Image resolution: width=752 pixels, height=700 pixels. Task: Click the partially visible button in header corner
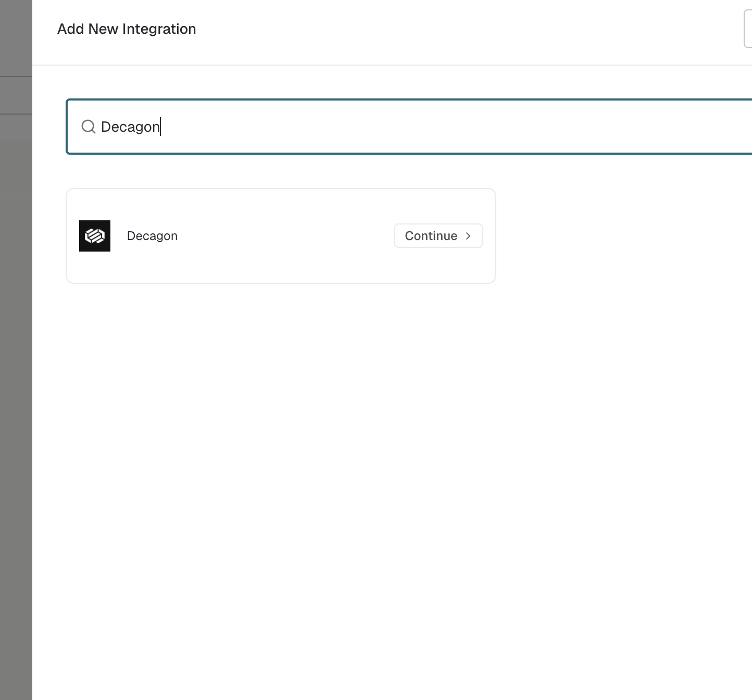pyautogui.click(x=748, y=29)
